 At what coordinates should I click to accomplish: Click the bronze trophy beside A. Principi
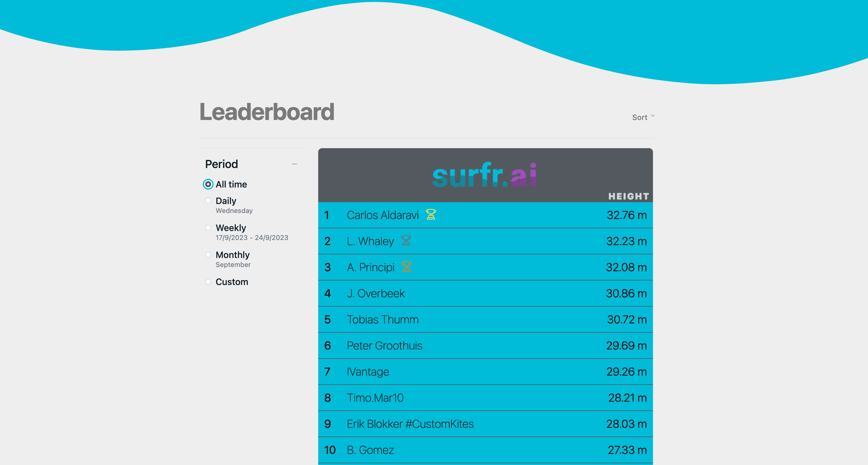click(x=406, y=267)
